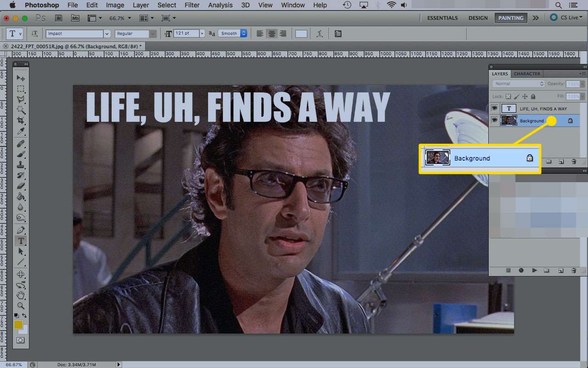Toggle Quick Mask mode

21,340
